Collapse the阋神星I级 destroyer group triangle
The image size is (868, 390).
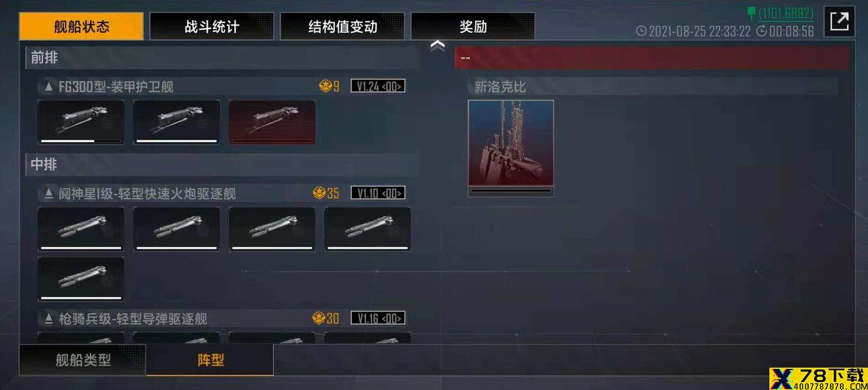(49, 193)
